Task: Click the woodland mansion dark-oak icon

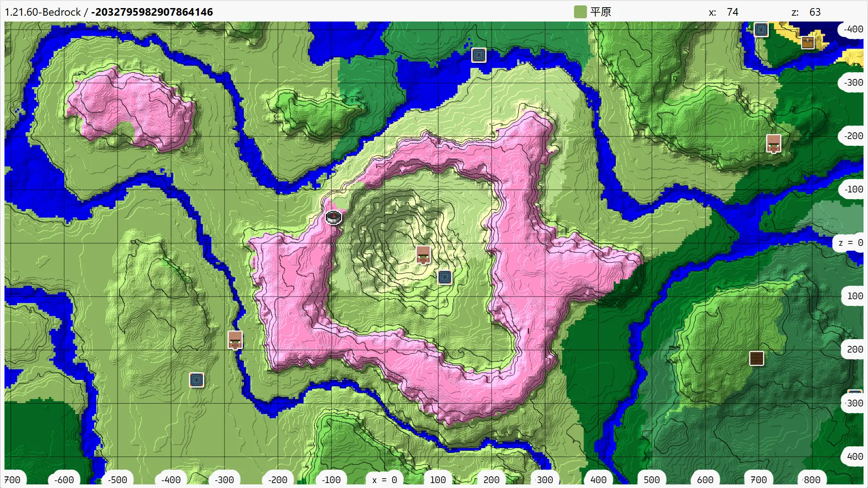Action: tap(757, 358)
